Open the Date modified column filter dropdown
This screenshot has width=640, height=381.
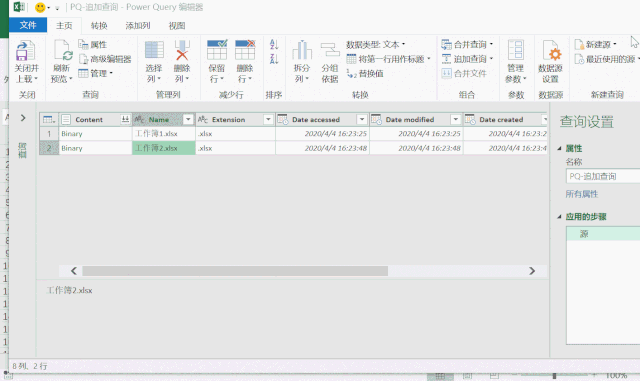click(456, 119)
